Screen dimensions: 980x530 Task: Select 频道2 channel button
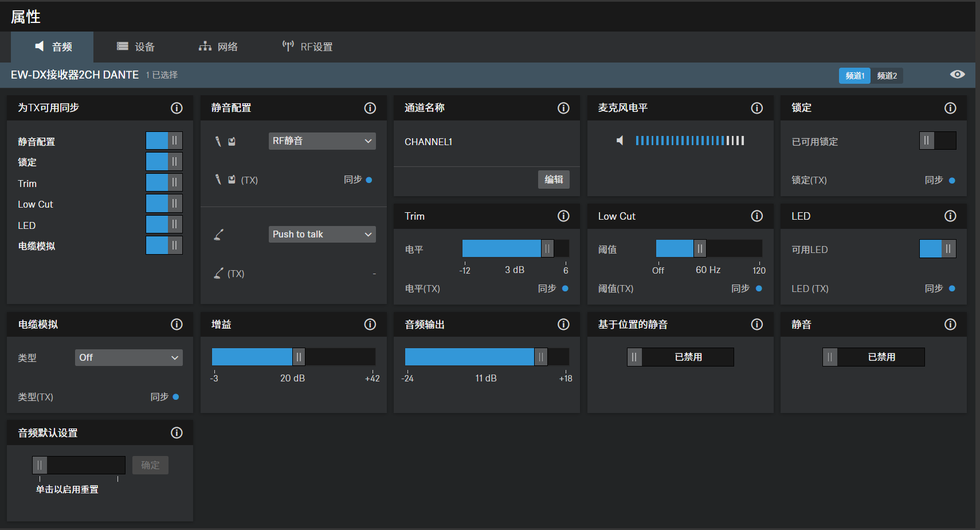(x=887, y=76)
